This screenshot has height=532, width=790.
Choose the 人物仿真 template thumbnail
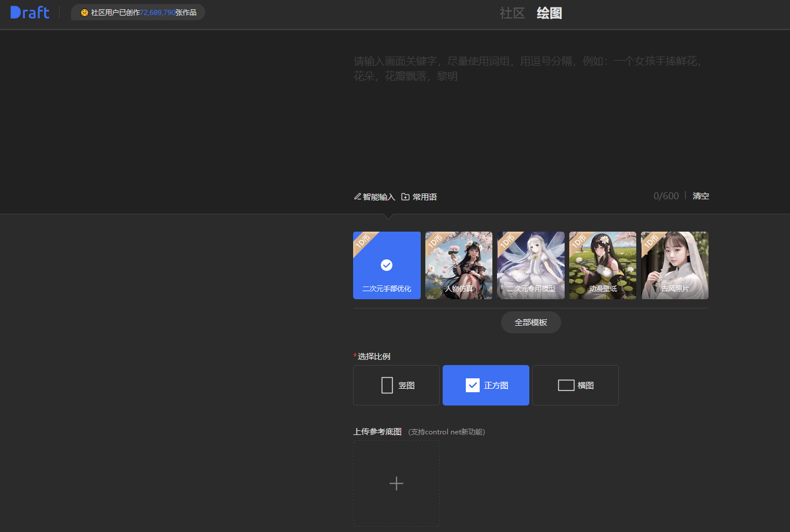(x=459, y=265)
